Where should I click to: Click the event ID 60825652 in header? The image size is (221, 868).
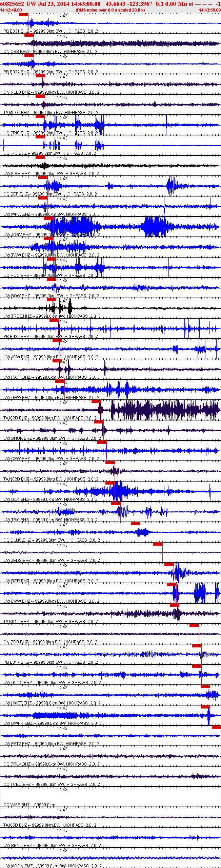12,4
